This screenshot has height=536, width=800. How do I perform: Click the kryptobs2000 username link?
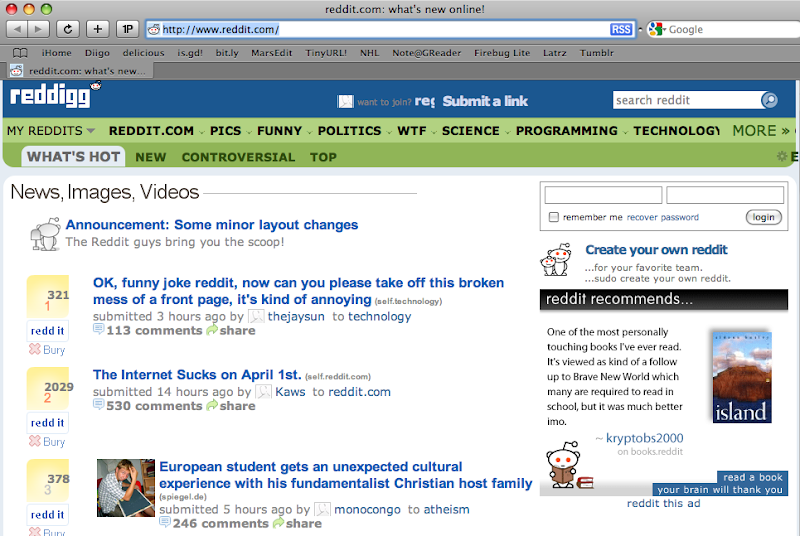[x=644, y=438]
